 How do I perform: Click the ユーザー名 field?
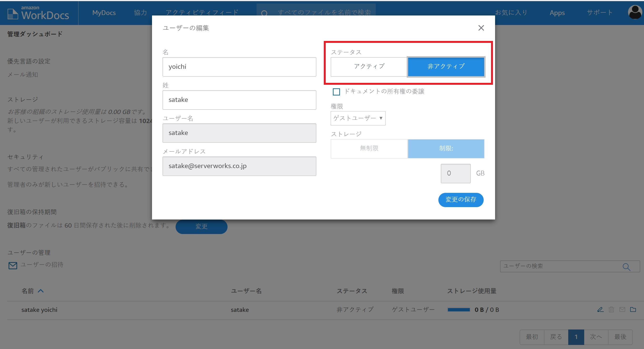point(239,133)
